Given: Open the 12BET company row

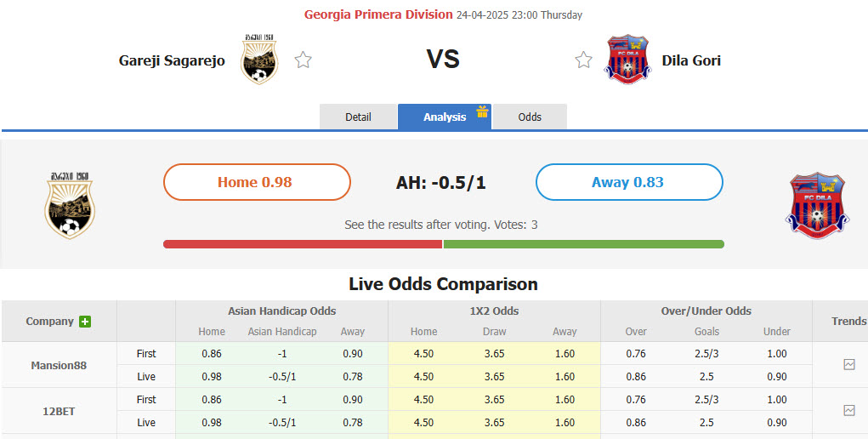Looking at the screenshot, I should point(59,411).
